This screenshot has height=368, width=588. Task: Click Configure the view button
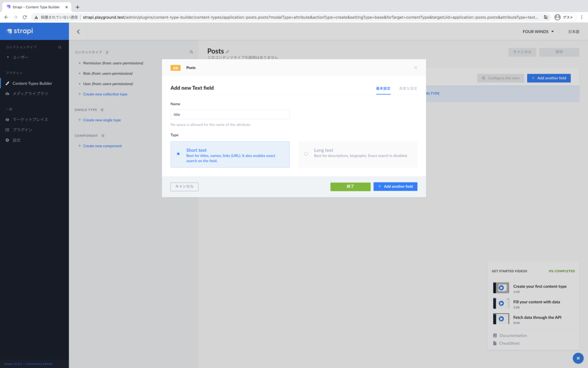coord(500,78)
